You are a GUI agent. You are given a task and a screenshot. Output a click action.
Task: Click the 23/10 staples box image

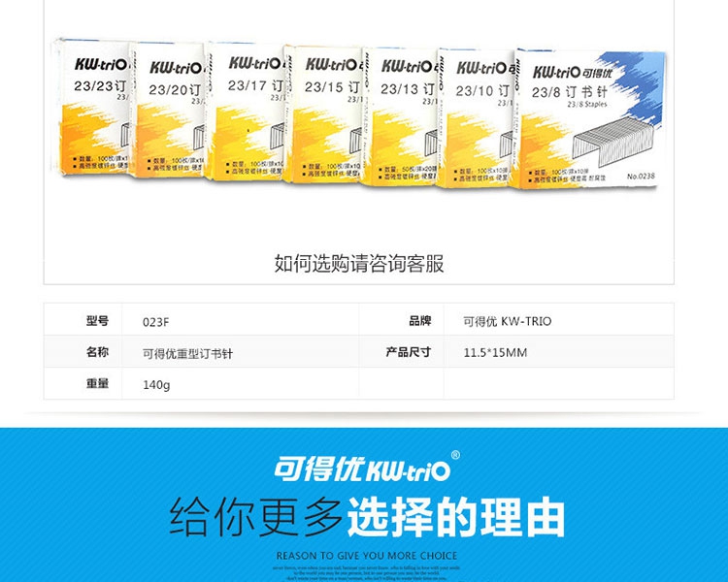click(477, 118)
